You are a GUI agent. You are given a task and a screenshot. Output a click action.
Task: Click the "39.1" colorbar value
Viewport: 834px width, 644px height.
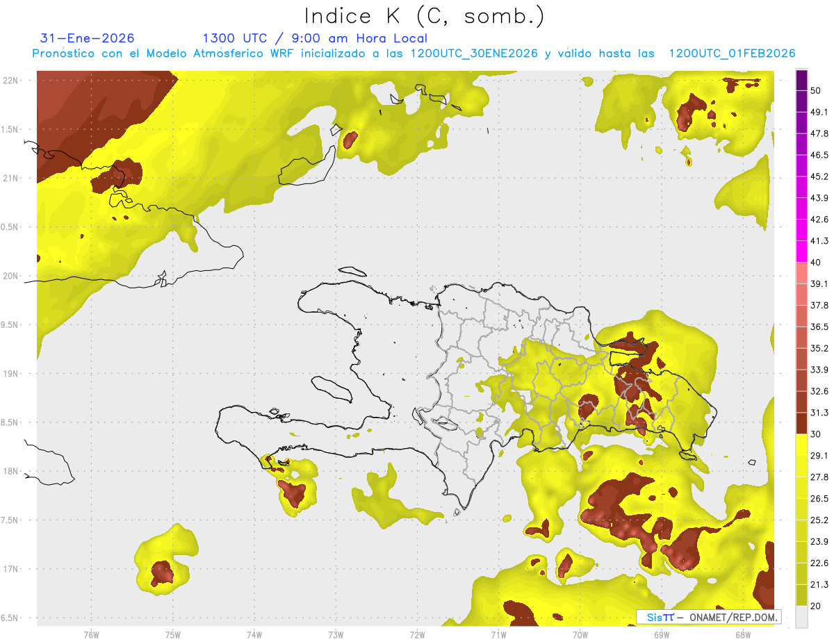tap(819, 283)
